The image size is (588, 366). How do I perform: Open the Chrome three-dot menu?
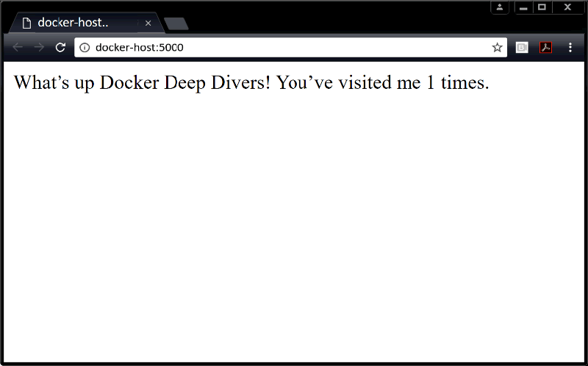(x=570, y=48)
